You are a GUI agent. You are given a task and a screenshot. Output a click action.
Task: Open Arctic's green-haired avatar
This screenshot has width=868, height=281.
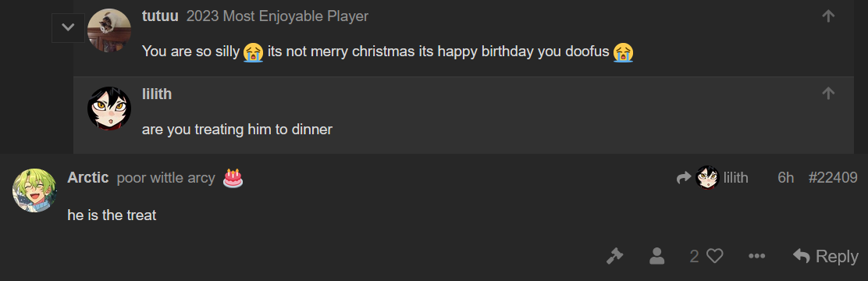pyautogui.click(x=34, y=190)
